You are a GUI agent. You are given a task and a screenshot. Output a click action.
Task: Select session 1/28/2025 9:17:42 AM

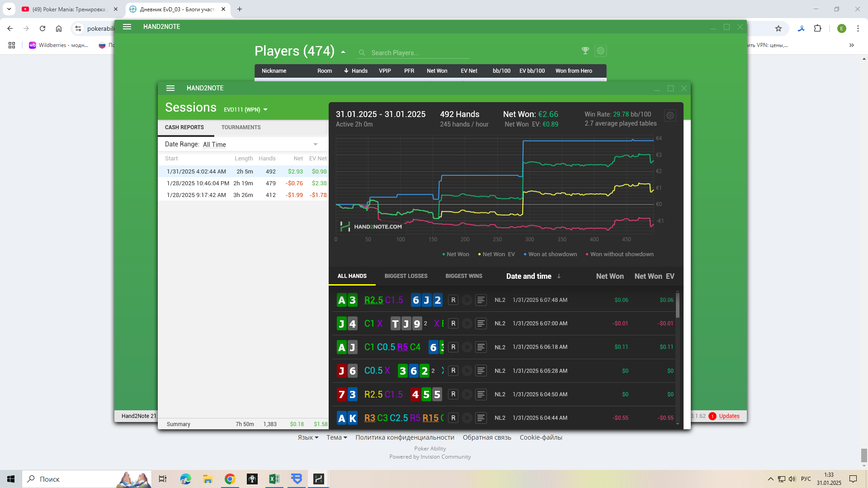click(243, 195)
